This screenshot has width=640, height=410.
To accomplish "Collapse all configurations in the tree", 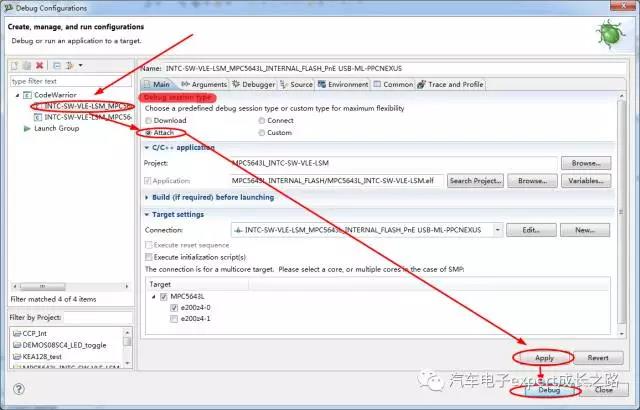I will [x=56, y=65].
